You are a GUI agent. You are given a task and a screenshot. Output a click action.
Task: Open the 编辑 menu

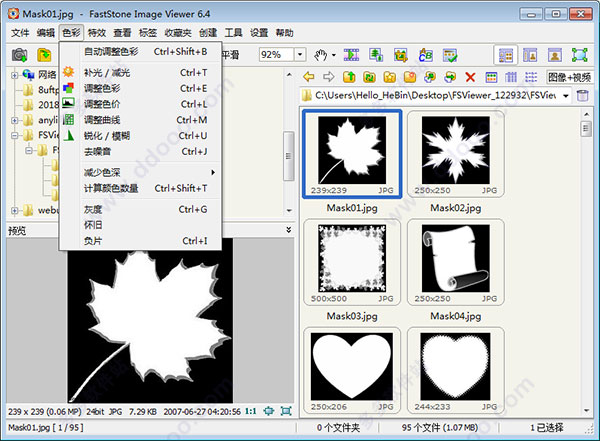(46, 33)
